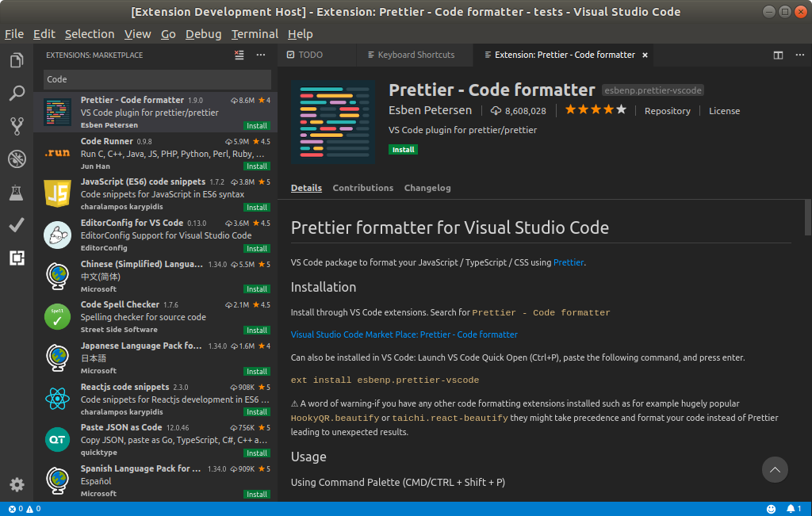812x516 pixels.
Task: Open the Problems panel from errors indicator
Action: pos(21,508)
